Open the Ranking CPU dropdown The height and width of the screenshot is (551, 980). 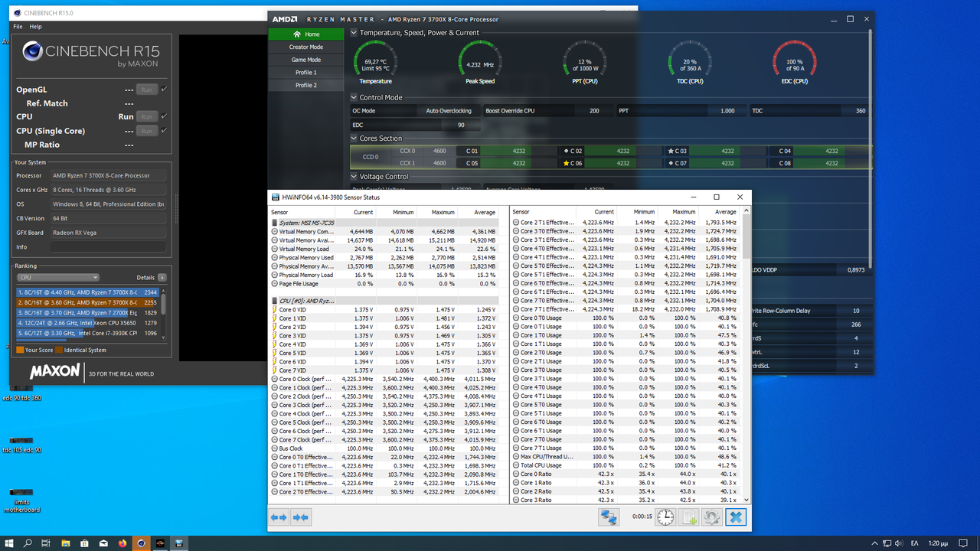click(x=58, y=278)
